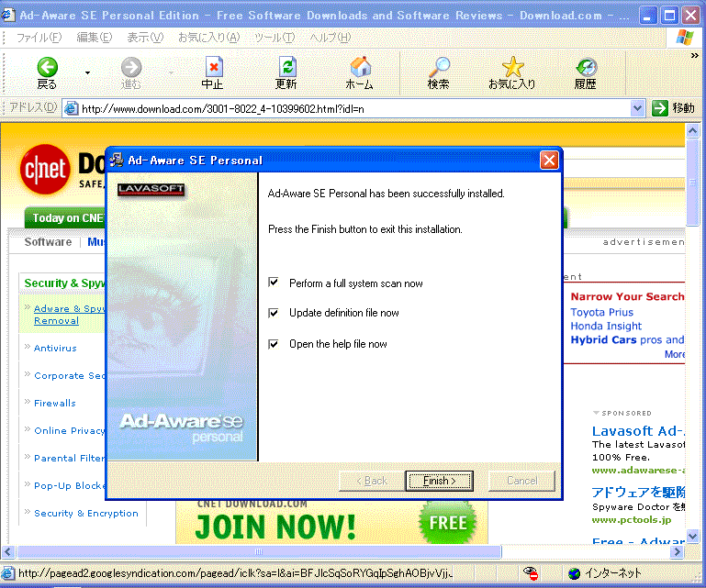Screen dimensions: 706x588
Task: Open the Online Privacy category link
Action: point(70,430)
